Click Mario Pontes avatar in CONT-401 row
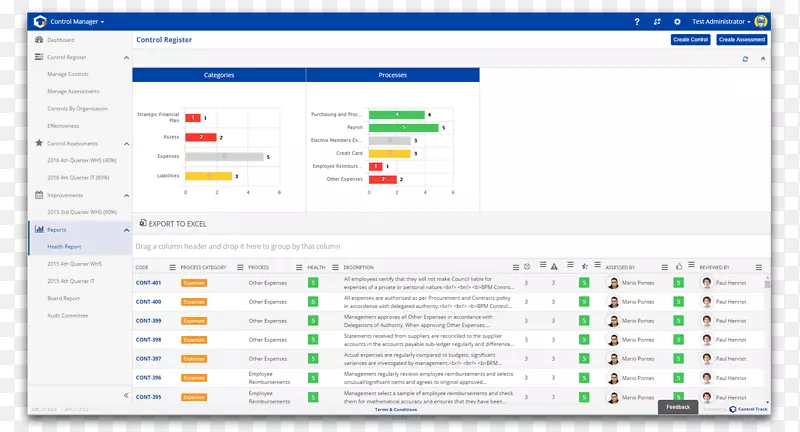The width and height of the screenshot is (800, 432). pyautogui.click(x=613, y=283)
